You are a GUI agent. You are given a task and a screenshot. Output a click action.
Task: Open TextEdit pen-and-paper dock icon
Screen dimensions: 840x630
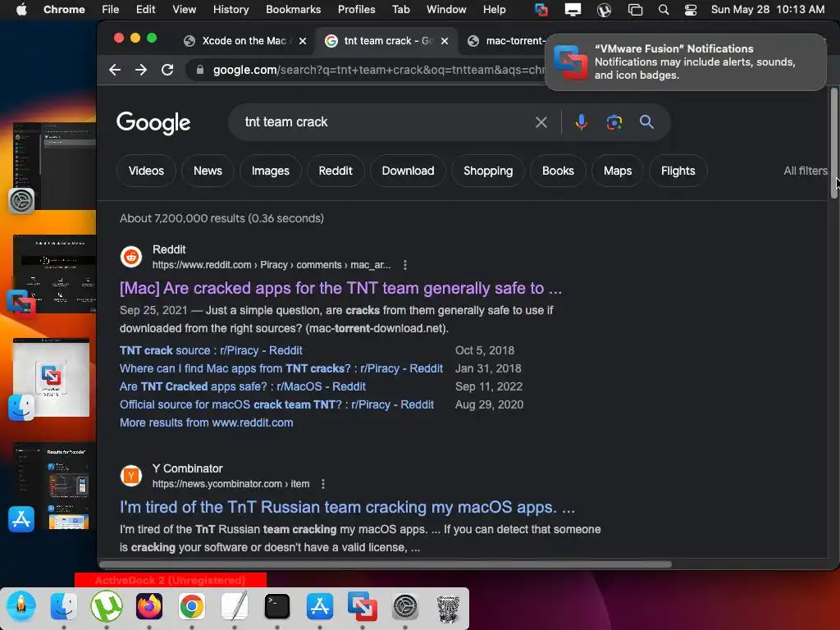[x=234, y=606]
